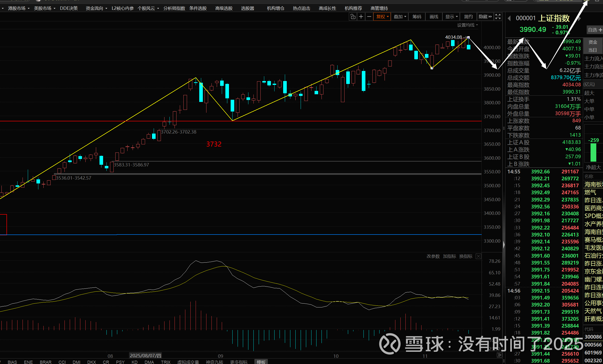Zoom out chart with minus icon
Viewport: 603px width, 364px height.
369,17
